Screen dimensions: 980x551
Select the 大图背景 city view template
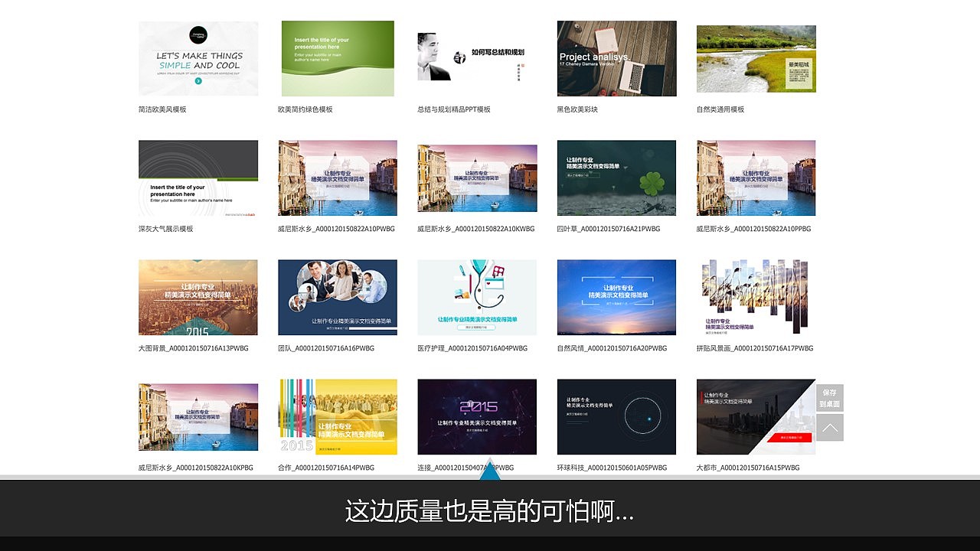pyautogui.click(x=198, y=297)
